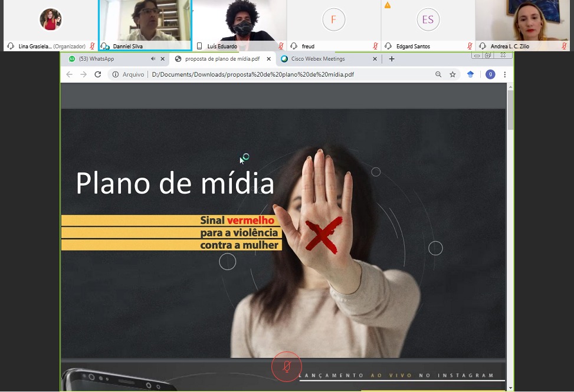574x392 pixels.
Task: Close the proposta de plano de mídia tab
Action: click(x=269, y=59)
